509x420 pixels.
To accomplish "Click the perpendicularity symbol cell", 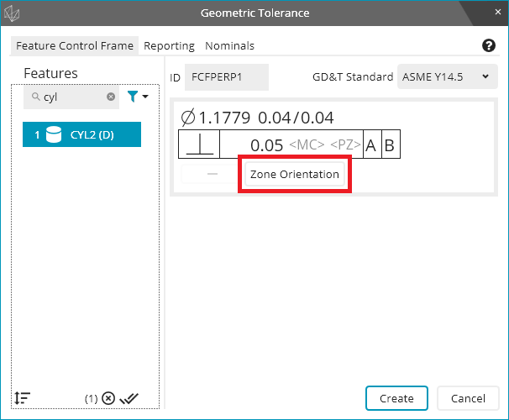I will pyautogui.click(x=199, y=144).
